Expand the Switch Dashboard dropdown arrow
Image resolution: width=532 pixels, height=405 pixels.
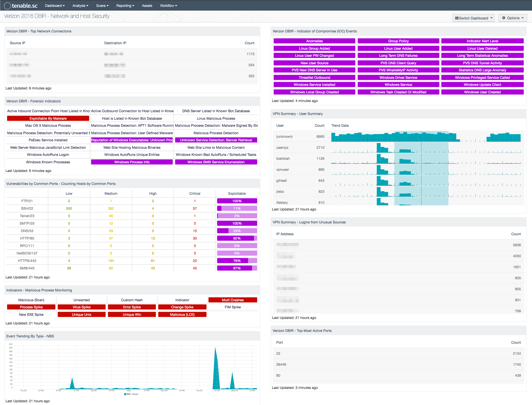coord(492,18)
